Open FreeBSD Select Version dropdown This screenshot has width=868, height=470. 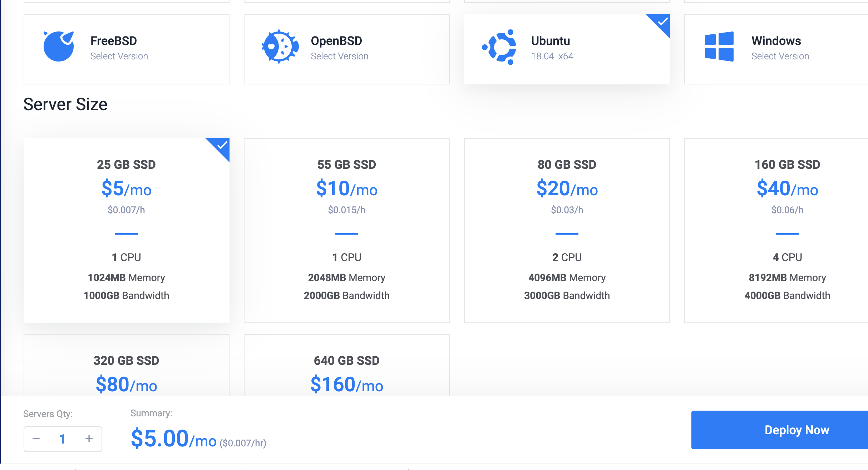coord(119,56)
